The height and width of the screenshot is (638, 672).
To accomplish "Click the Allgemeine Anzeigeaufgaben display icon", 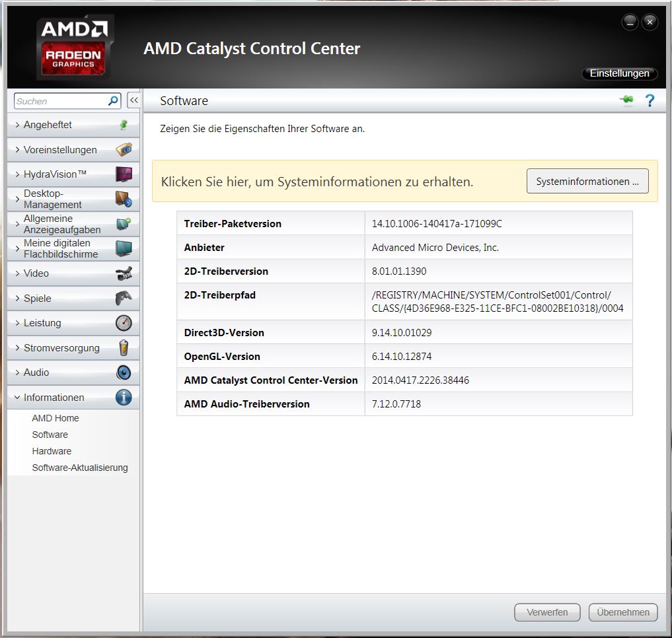I will coord(124,223).
